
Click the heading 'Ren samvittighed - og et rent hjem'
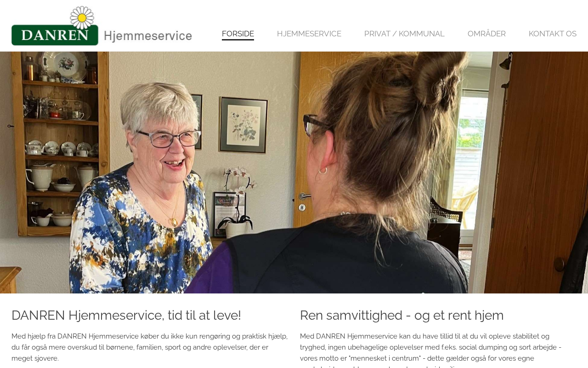402,316
